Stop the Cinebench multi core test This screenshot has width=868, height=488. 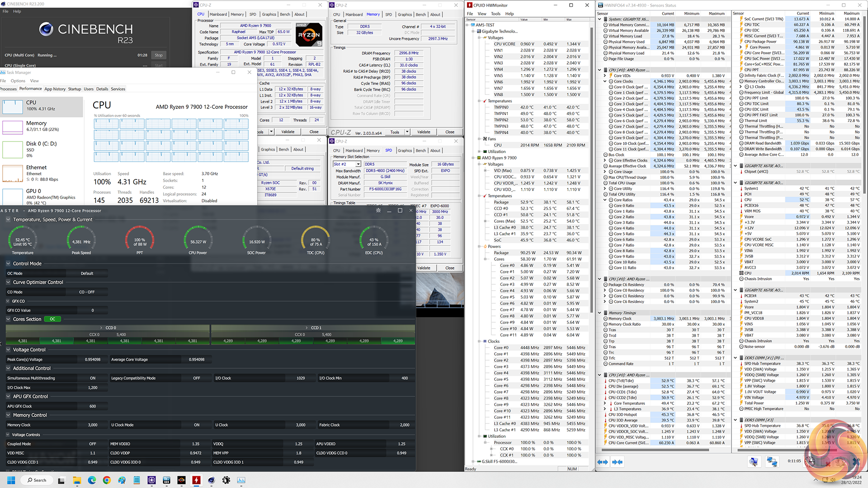pyautogui.click(x=158, y=55)
